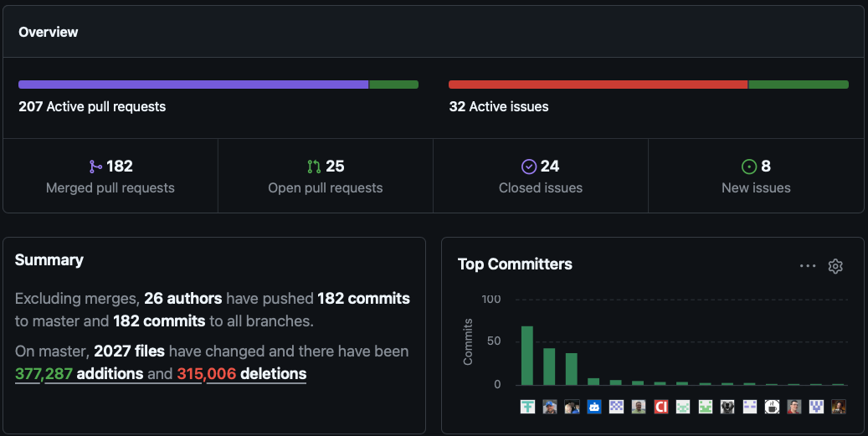Click the closed issues checkmark icon
Screen dimensions: 868x436
click(x=528, y=167)
